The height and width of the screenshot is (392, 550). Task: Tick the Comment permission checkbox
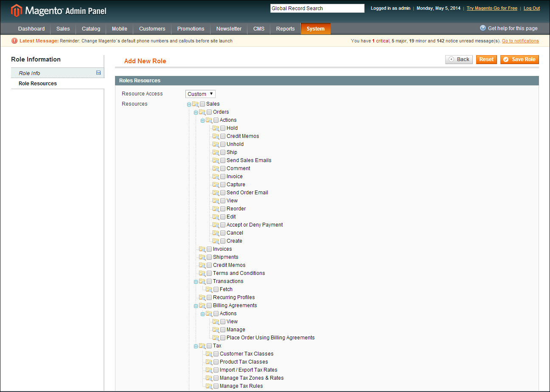coord(223,168)
